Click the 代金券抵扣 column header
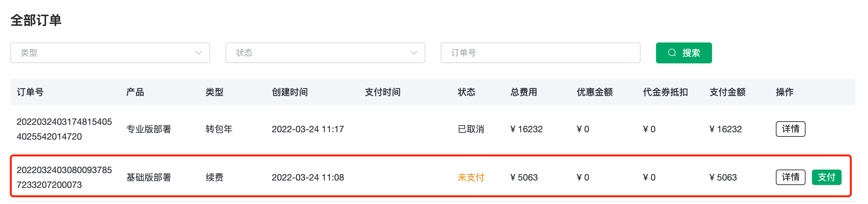The image size is (868, 204). coord(665,92)
